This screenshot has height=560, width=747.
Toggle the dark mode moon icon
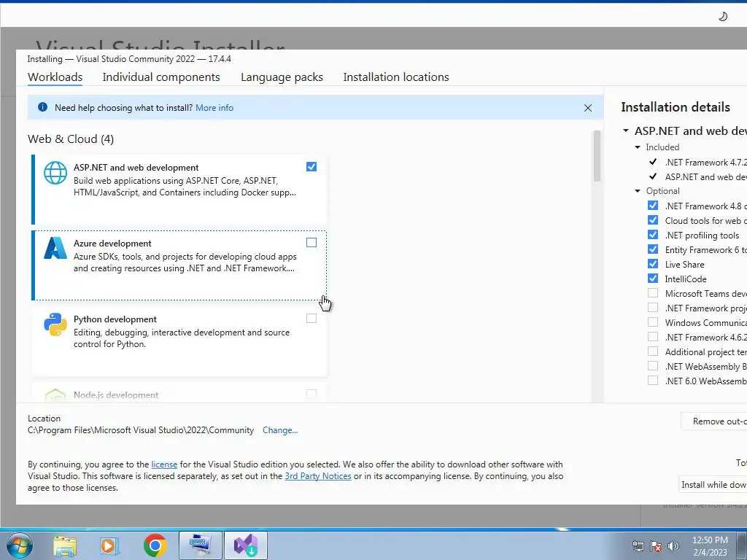pos(723,17)
